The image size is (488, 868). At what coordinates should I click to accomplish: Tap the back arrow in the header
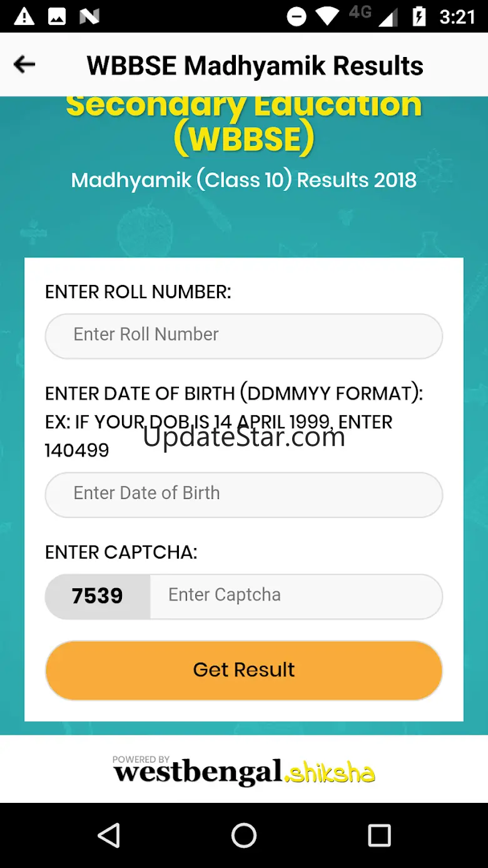click(x=24, y=65)
